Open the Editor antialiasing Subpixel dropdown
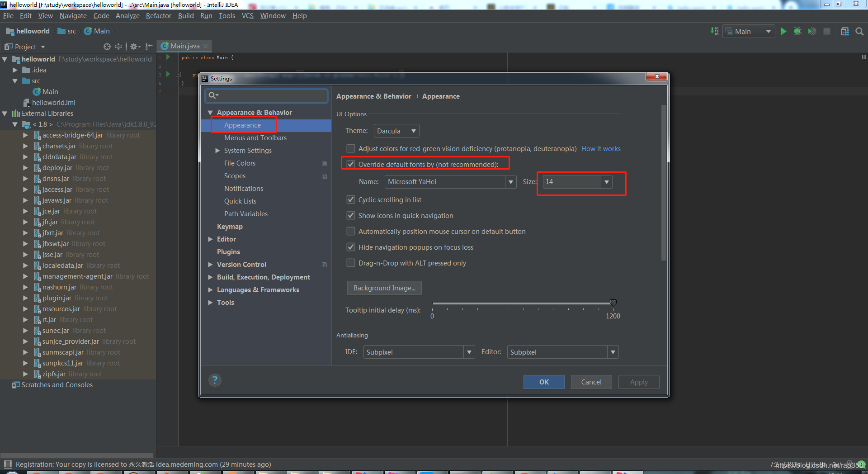 [563, 352]
